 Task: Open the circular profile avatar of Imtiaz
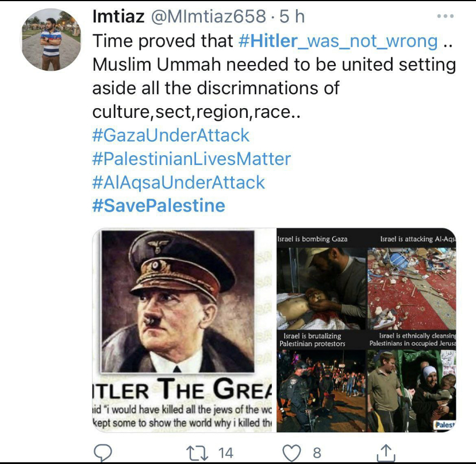pos(51,40)
